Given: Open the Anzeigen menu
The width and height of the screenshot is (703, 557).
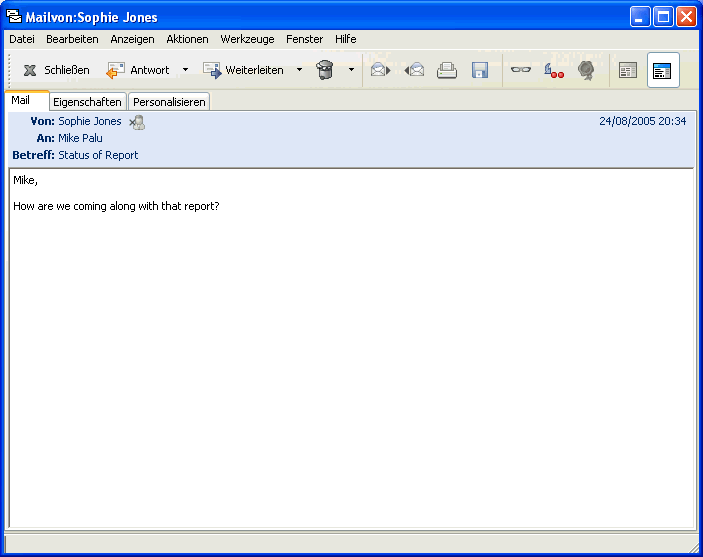Looking at the screenshot, I should pyautogui.click(x=132, y=39).
